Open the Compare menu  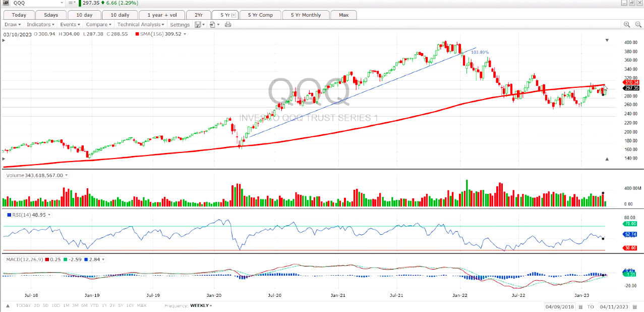point(98,24)
